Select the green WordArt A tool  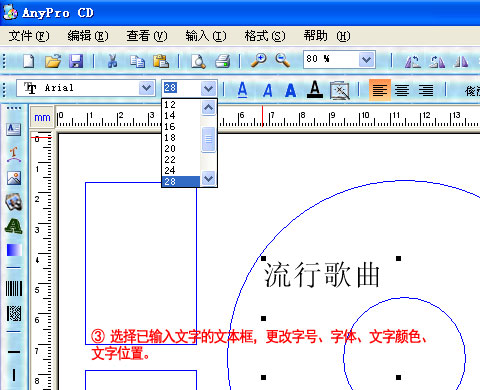[14, 226]
